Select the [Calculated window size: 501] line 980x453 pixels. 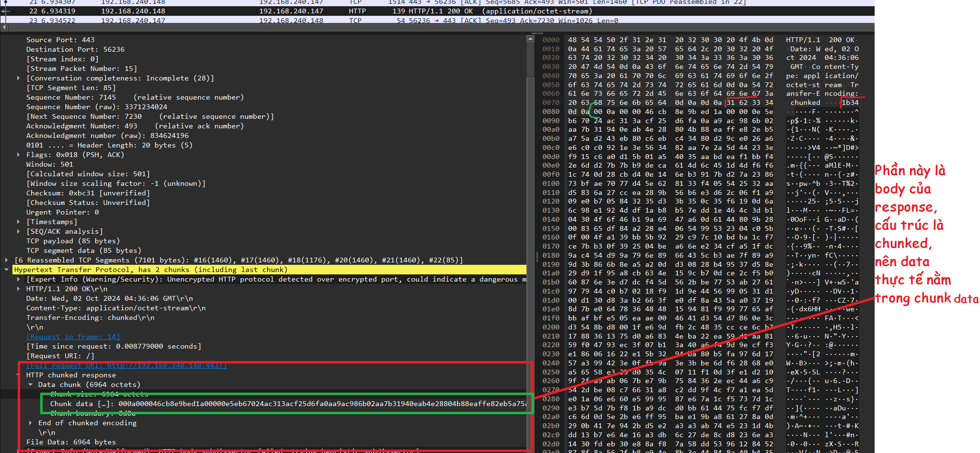click(88, 174)
